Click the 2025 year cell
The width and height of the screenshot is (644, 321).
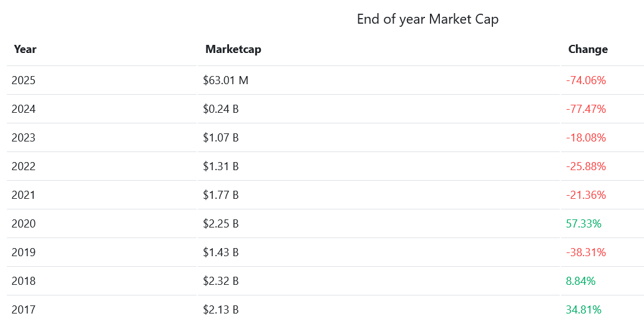tap(24, 80)
